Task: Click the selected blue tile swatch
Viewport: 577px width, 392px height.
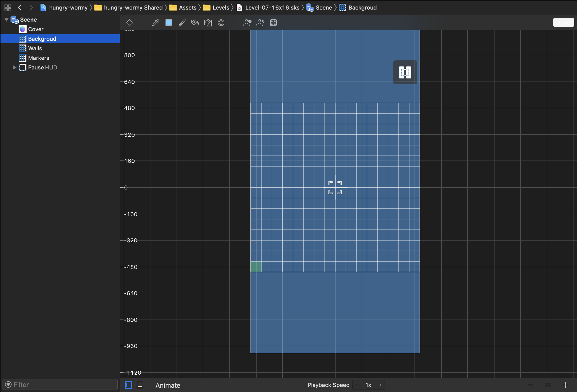Action: click(169, 23)
